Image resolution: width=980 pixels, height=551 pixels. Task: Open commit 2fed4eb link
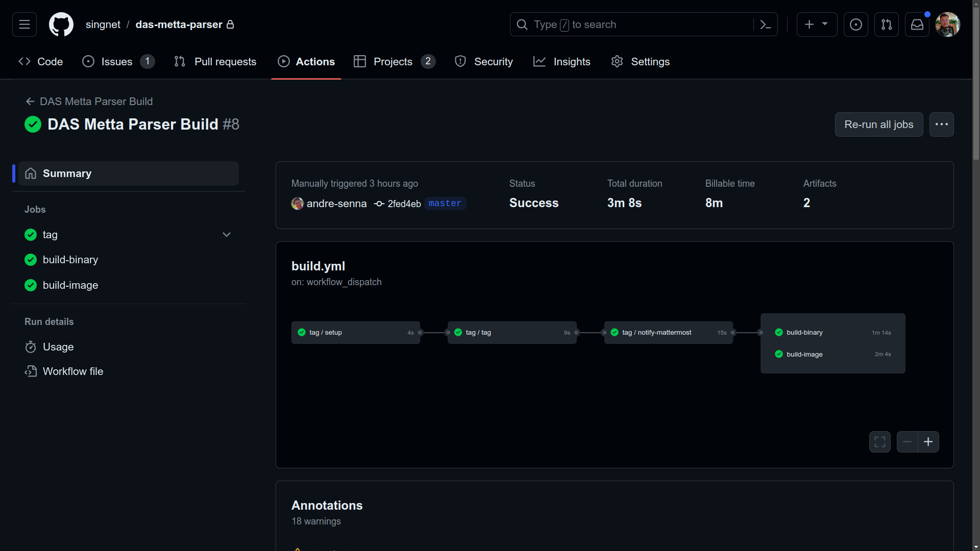404,204
